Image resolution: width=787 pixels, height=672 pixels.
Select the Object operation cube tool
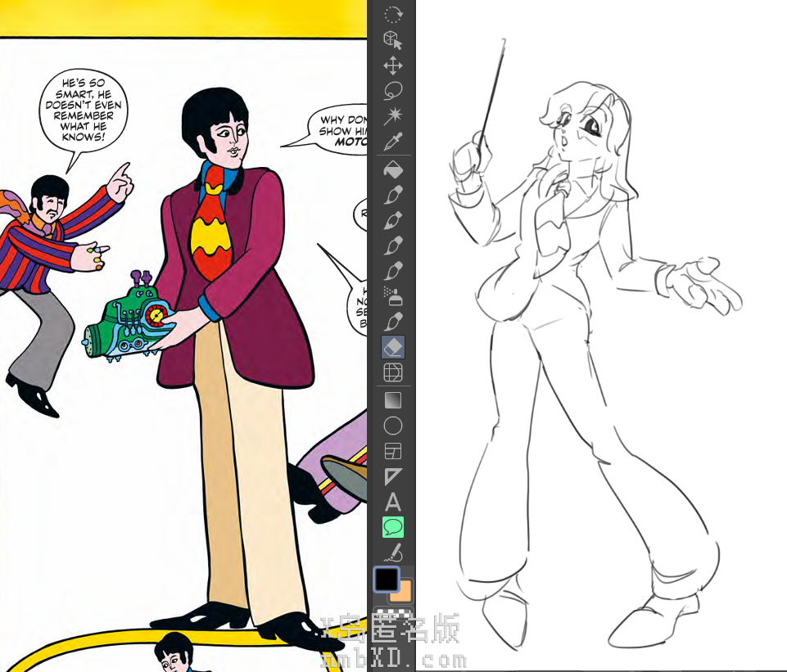coord(393,40)
